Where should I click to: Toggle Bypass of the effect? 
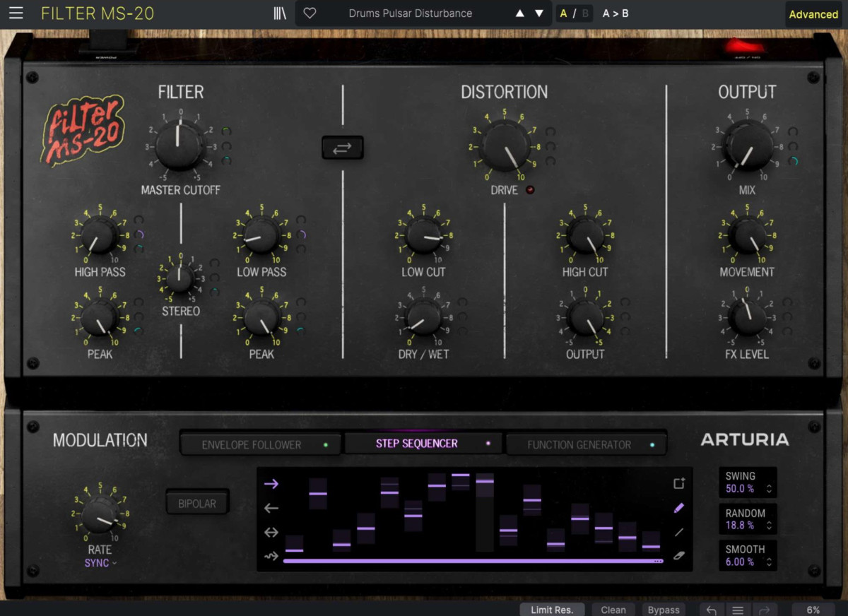pyautogui.click(x=664, y=610)
